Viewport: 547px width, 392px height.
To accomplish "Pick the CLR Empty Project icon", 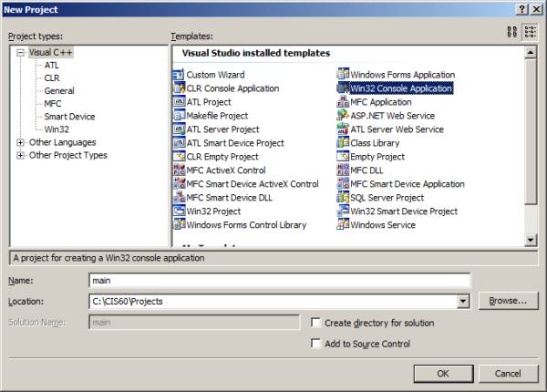I will click(179, 156).
